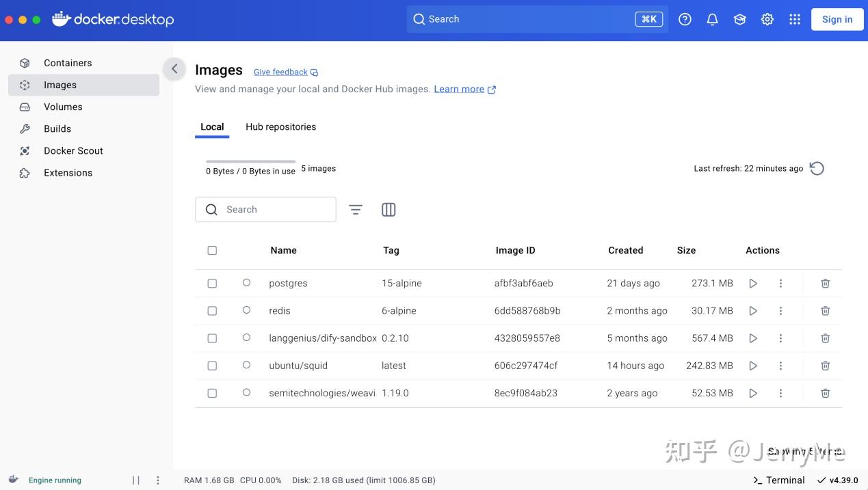Collapse the sidebar with chevron
Image resolution: width=868 pixels, height=490 pixels.
[174, 68]
